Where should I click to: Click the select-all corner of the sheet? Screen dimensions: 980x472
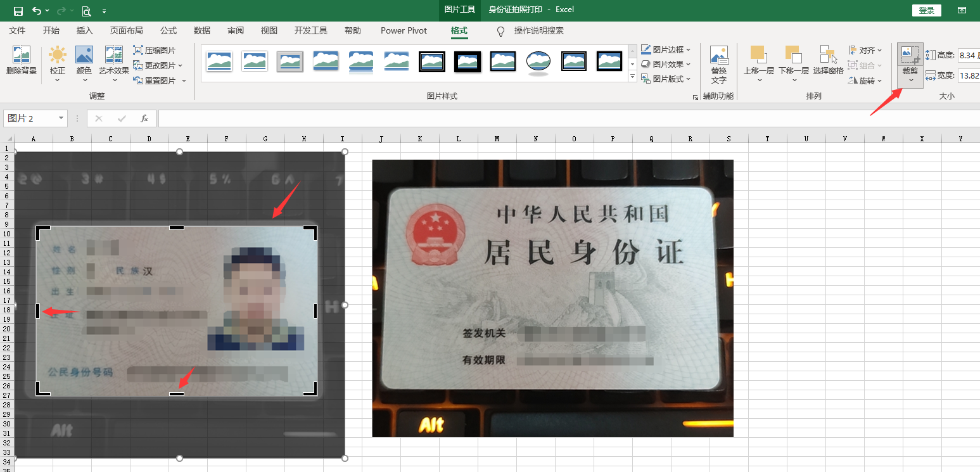click(x=7, y=138)
